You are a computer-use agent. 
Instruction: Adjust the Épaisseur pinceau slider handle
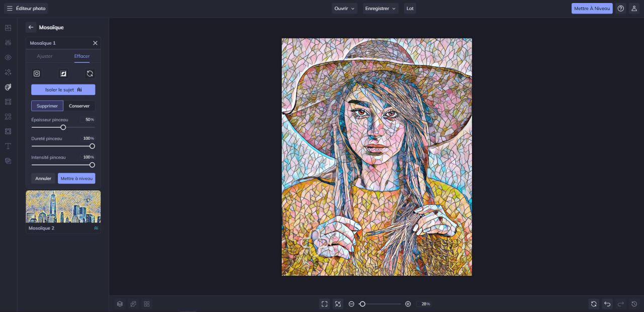[x=63, y=128]
